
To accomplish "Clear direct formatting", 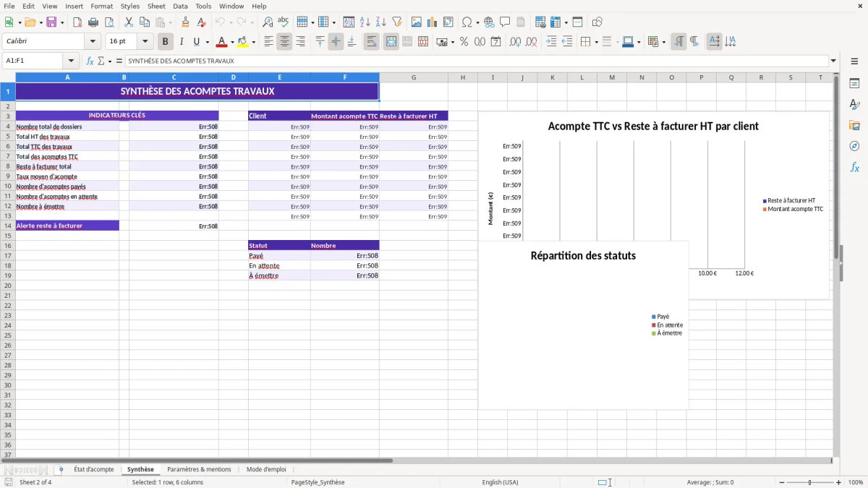I will coord(201,22).
